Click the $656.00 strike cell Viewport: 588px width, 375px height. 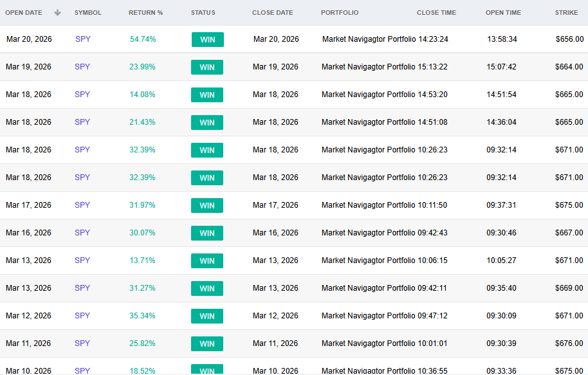click(569, 39)
